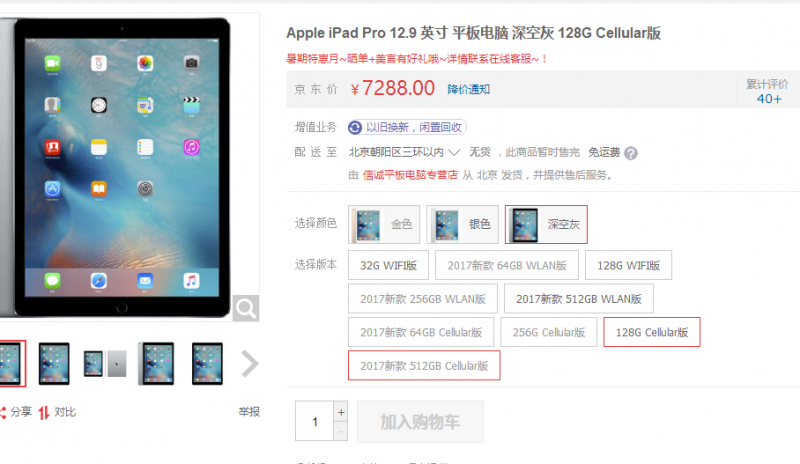
Task: Expand the delivery address dropdown 北京朝阳区三环以内
Action: [x=404, y=152]
